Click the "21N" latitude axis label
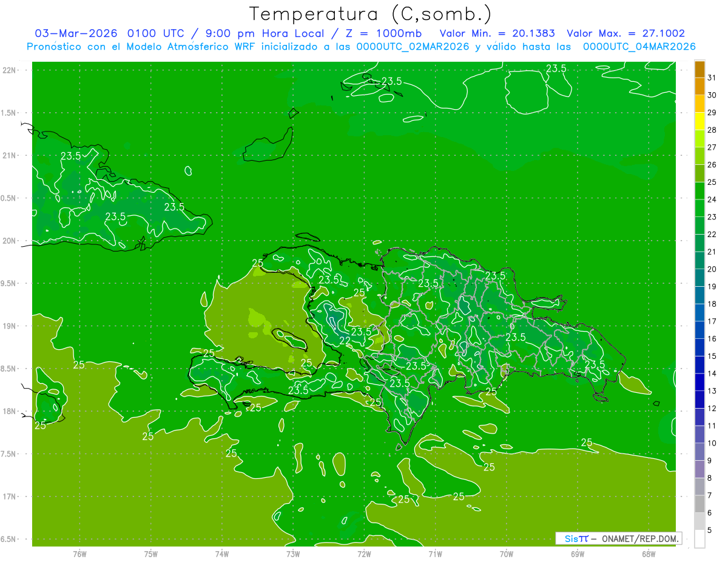728x562 pixels. click(9, 155)
